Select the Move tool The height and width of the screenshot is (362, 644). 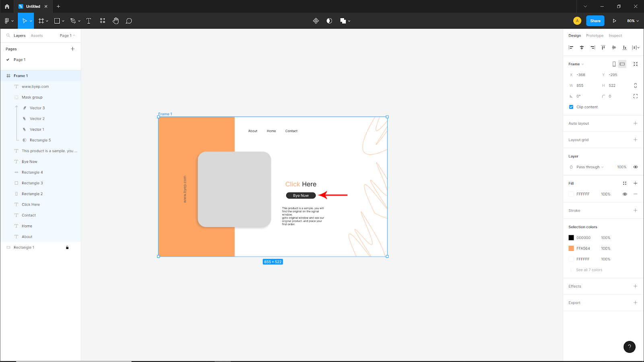tap(24, 21)
